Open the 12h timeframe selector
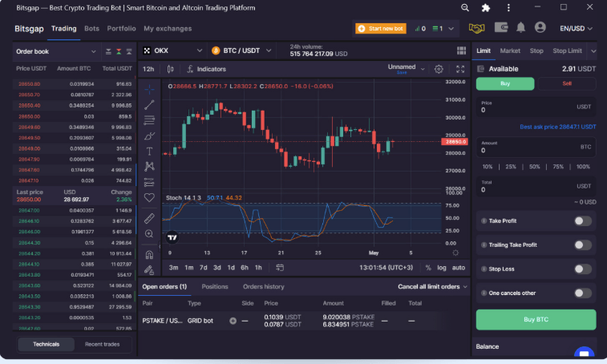Viewport: 607px width, 364px height. click(x=148, y=69)
